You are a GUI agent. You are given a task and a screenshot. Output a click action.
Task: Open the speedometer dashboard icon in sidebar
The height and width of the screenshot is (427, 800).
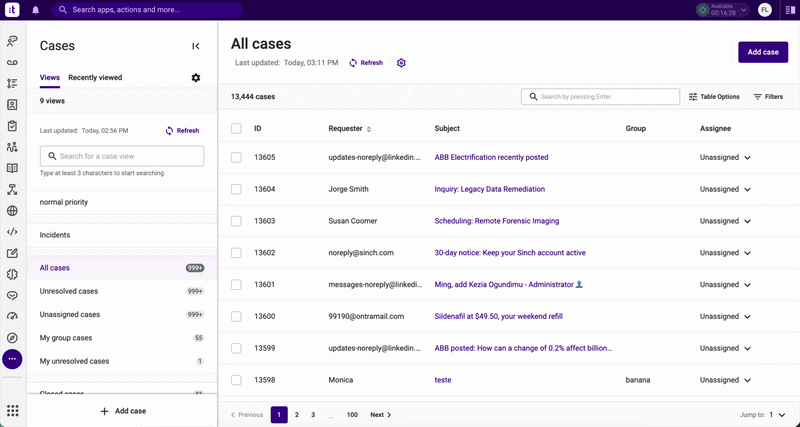point(12,316)
